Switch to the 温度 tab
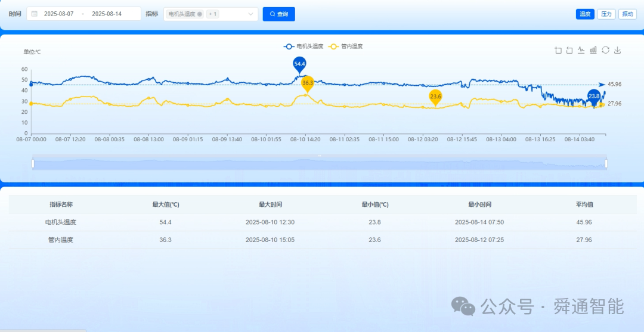 [585, 14]
